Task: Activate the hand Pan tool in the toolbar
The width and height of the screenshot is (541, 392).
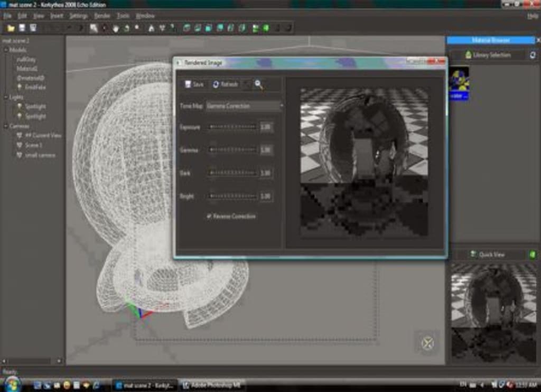Action: (x=116, y=28)
